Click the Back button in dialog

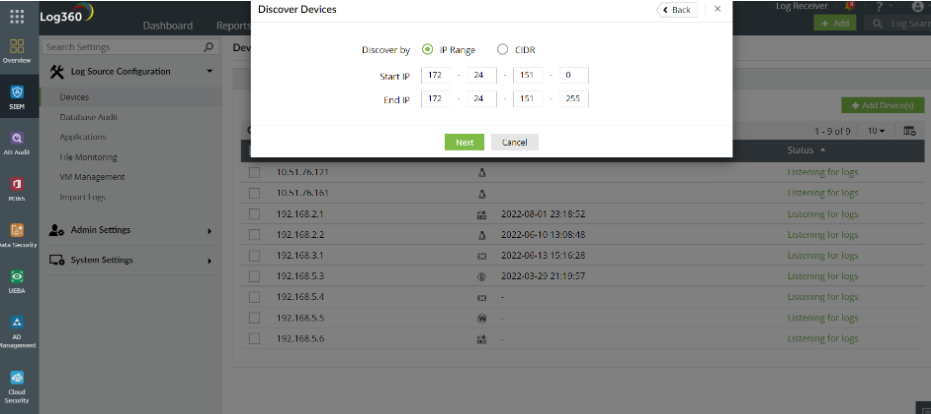[x=676, y=10]
